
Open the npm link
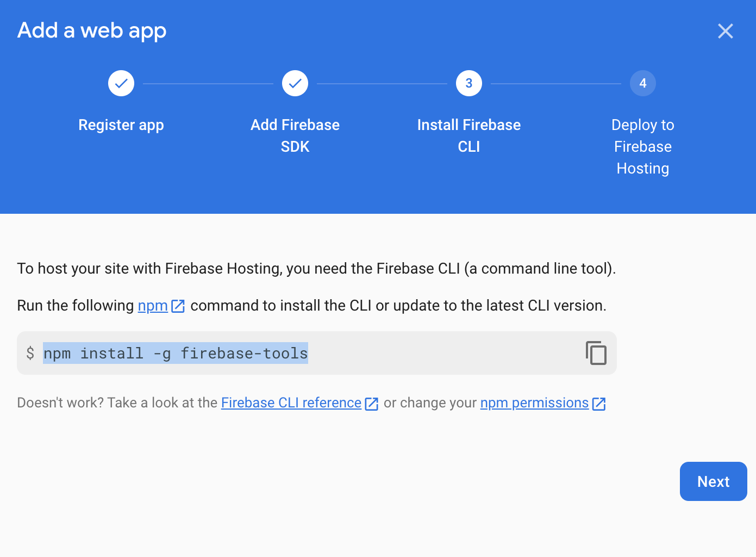coord(153,306)
